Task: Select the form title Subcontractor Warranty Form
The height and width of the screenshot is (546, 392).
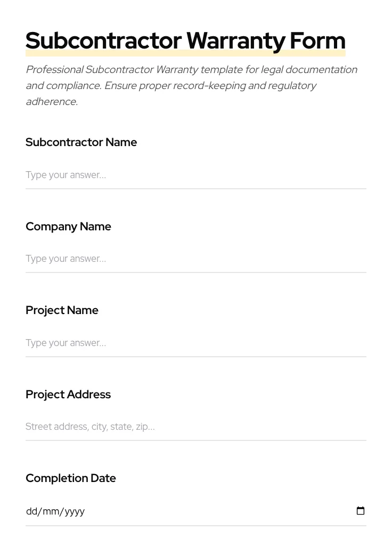Action: pyautogui.click(x=185, y=40)
